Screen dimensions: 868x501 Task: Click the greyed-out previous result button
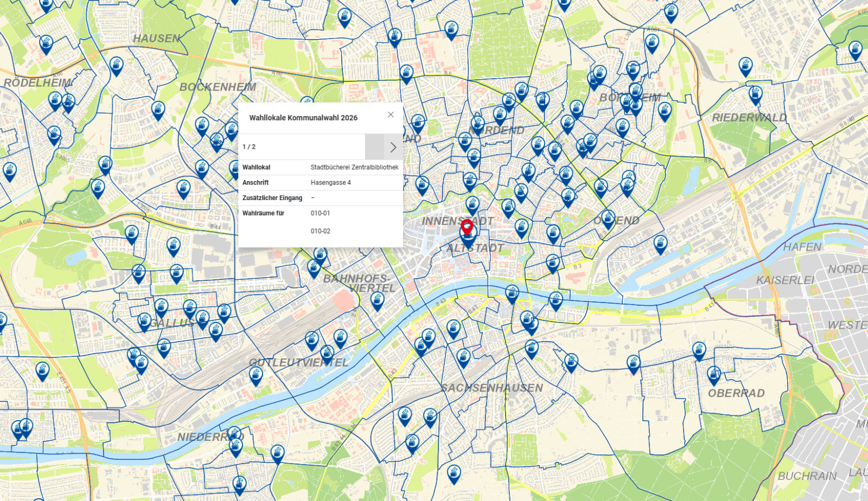coord(374,147)
